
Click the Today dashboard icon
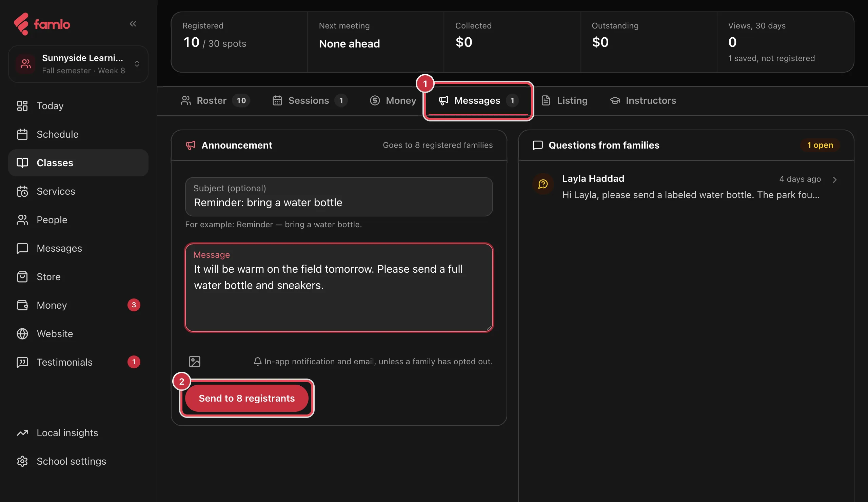coord(22,106)
